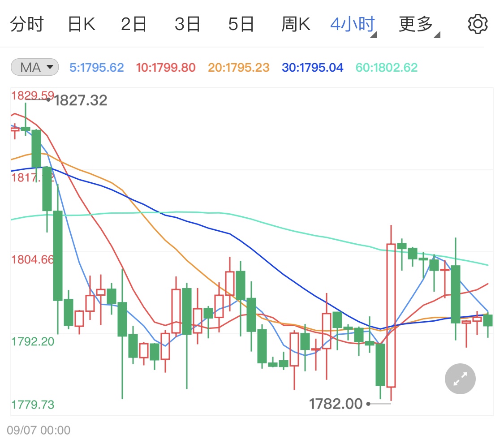The image size is (504, 444).
Task: Click the 1829.59 high price label
Action: (x=32, y=95)
